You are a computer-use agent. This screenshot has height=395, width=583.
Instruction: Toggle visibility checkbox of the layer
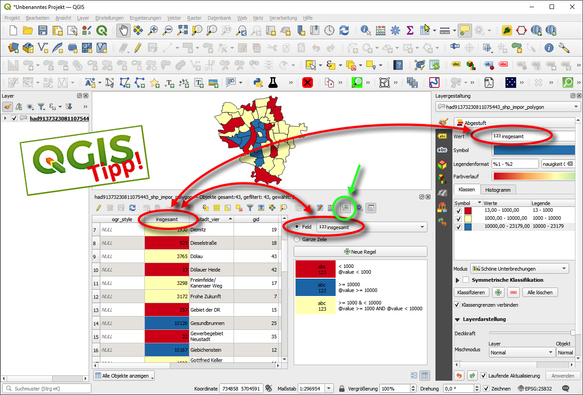tap(14, 118)
